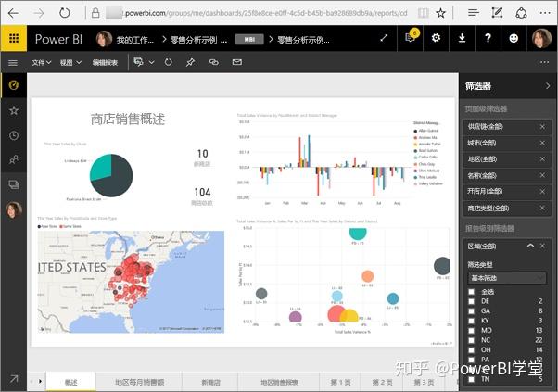Check the 全选 checkbox
558x392 pixels.
coord(472,292)
